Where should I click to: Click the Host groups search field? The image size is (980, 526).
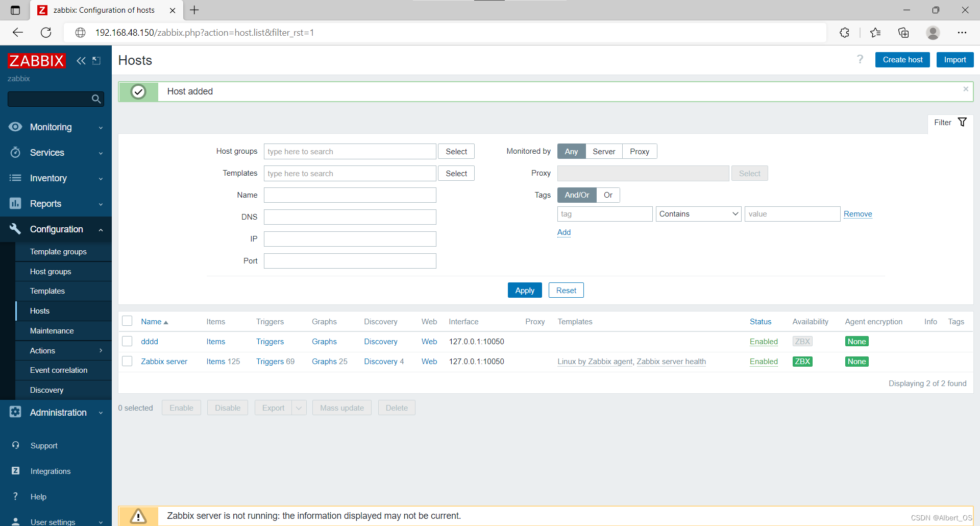point(350,152)
